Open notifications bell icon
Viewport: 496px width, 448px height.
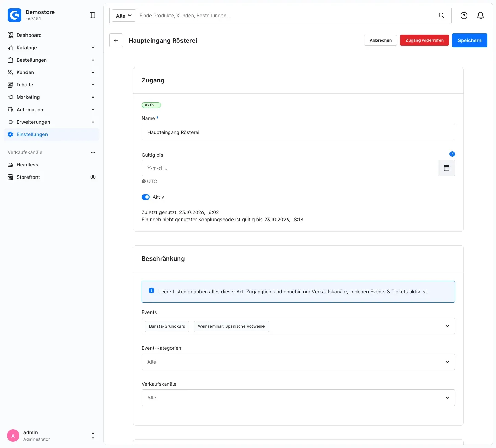point(480,16)
